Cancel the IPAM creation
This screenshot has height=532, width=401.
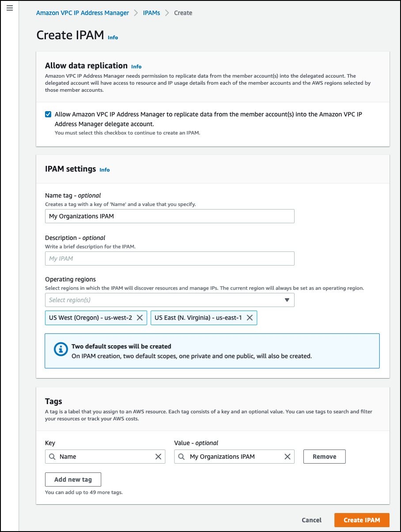click(x=311, y=520)
